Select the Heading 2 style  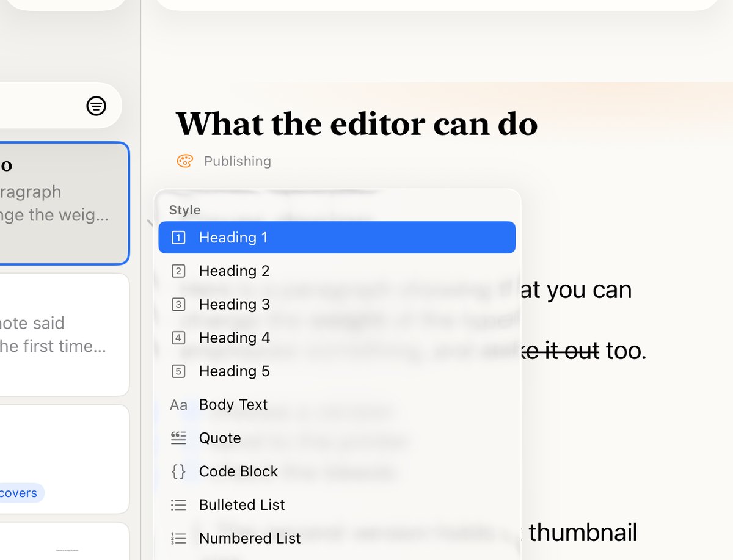[337, 271]
